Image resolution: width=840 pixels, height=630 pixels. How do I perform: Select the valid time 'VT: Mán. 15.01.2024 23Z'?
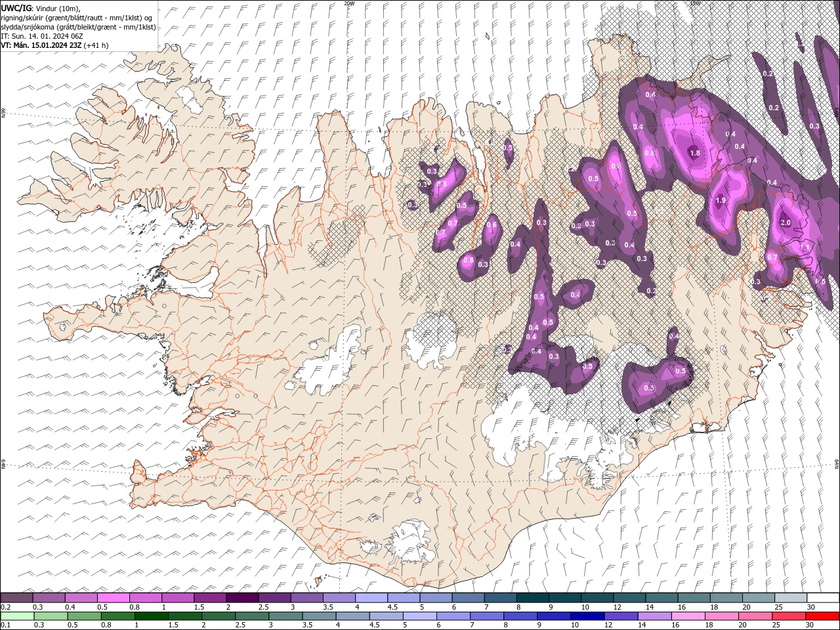(x=41, y=45)
